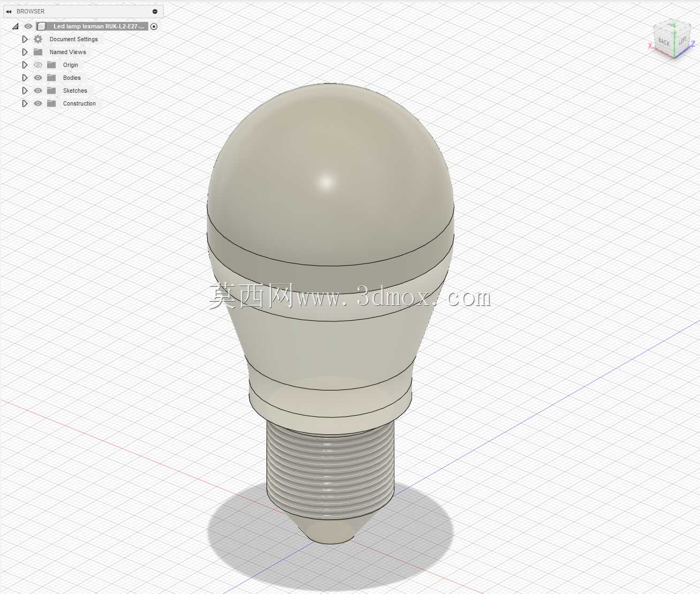Click the Construction folder icon
The width and height of the screenshot is (700, 594).
51,103
